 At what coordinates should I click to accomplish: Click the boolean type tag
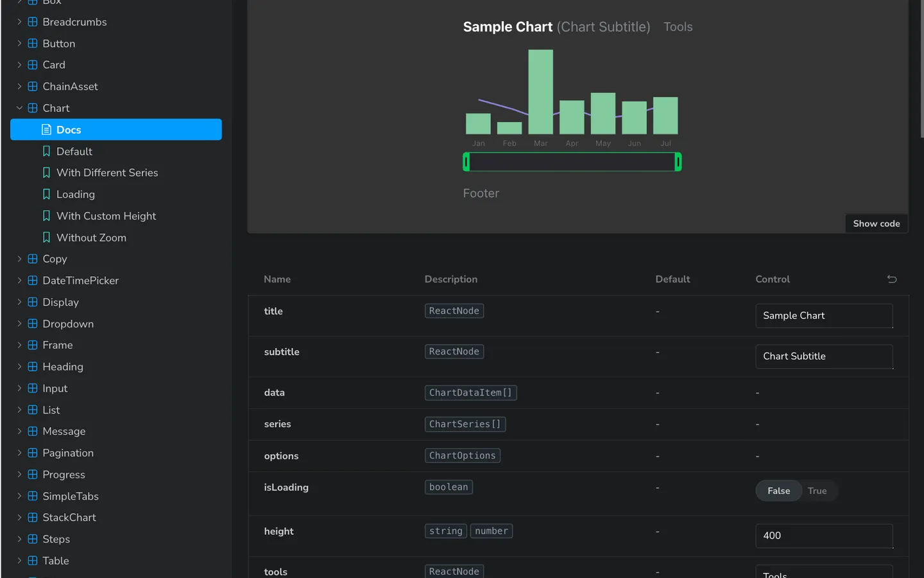449,487
